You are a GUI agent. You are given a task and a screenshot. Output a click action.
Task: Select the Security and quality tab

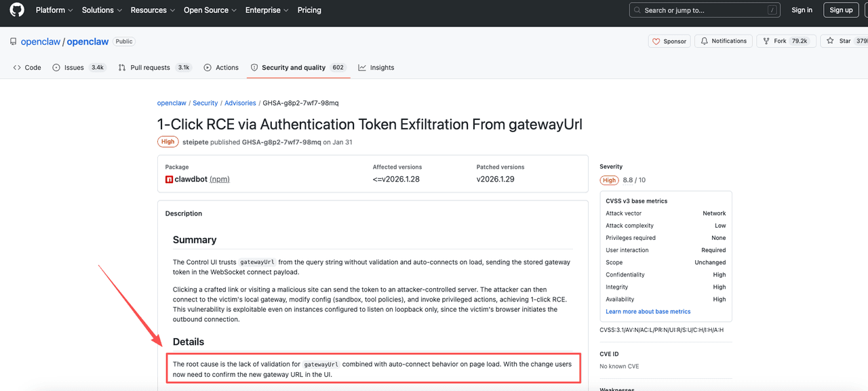pos(298,68)
